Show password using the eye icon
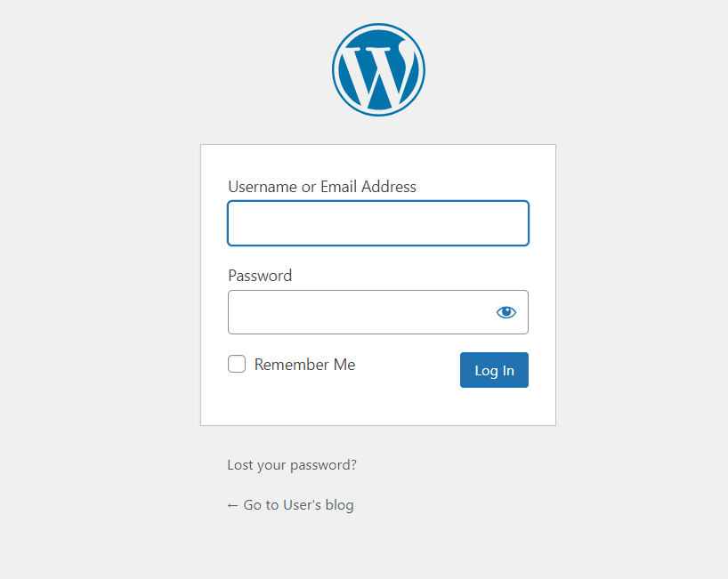Viewport: 728px width, 579px height. tap(506, 312)
